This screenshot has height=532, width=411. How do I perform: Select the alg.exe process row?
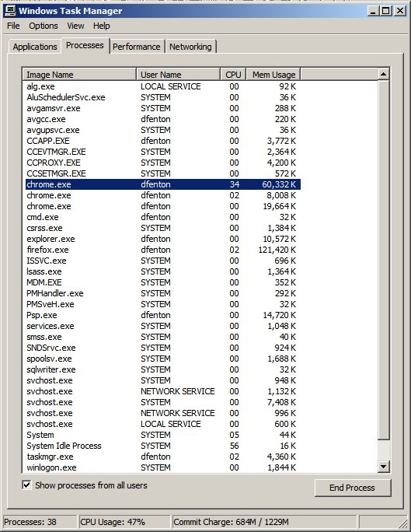163,86
